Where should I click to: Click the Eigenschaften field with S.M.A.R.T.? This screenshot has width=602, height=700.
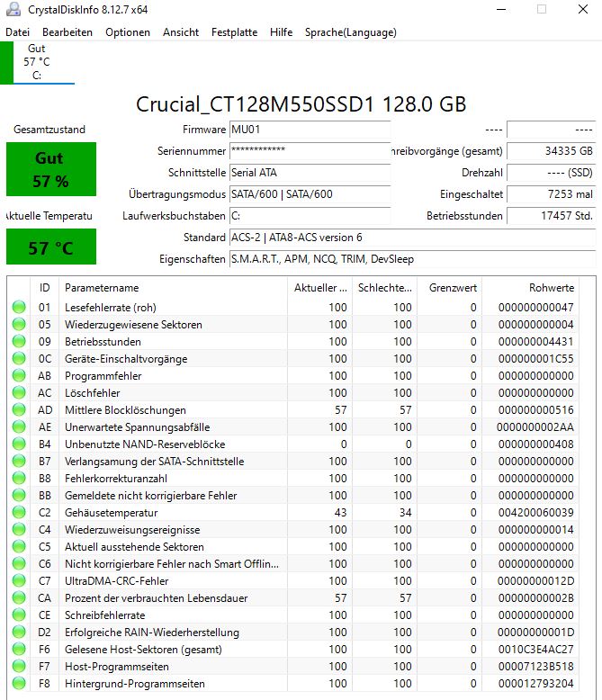coord(413,259)
